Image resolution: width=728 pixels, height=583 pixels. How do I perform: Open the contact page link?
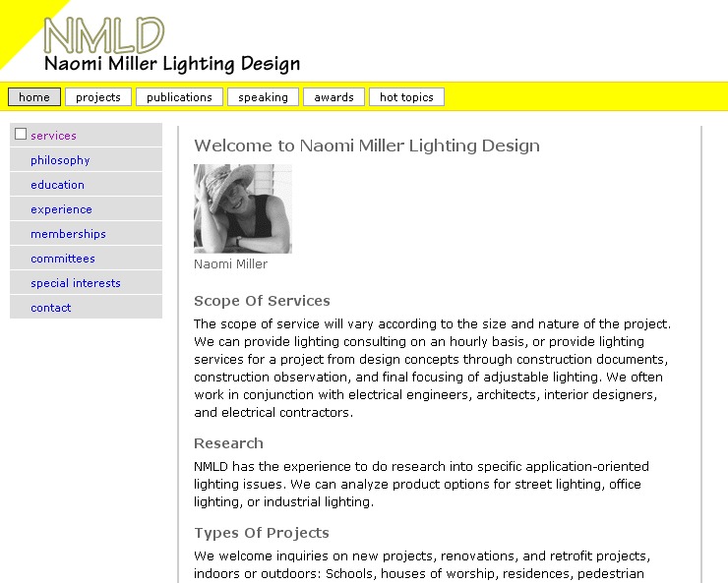pyautogui.click(x=51, y=308)
